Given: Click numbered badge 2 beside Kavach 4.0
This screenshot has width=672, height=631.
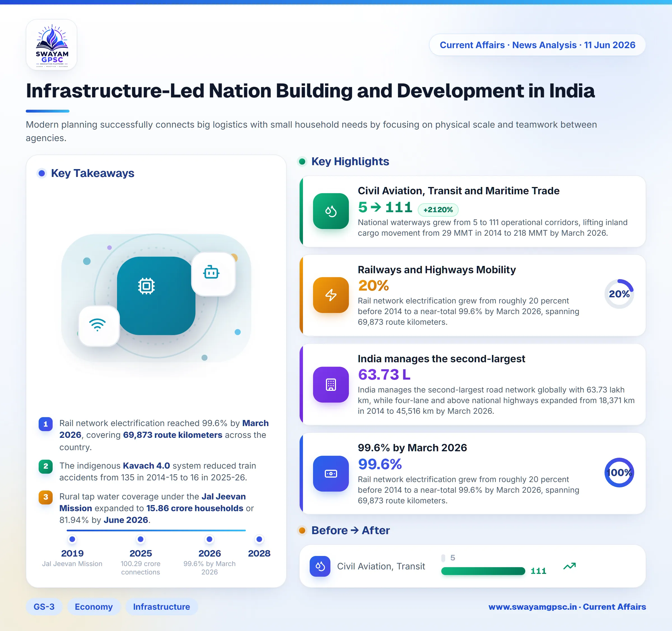Looking at the screenshot, I should point(46,466).
